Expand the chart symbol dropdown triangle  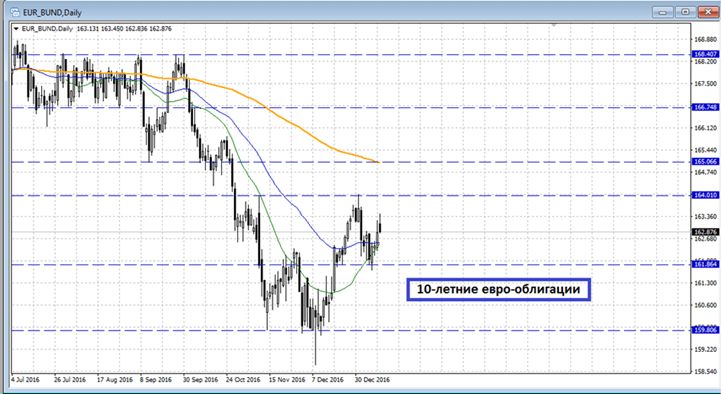coord(17,29)
